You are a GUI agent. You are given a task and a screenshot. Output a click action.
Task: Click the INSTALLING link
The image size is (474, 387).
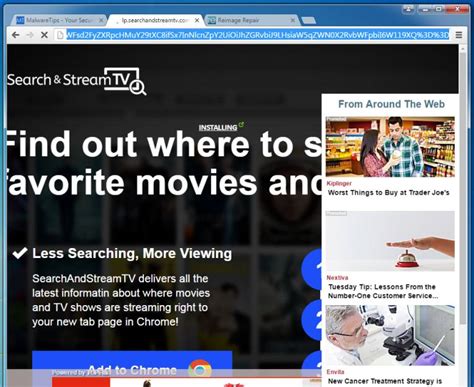218,127
